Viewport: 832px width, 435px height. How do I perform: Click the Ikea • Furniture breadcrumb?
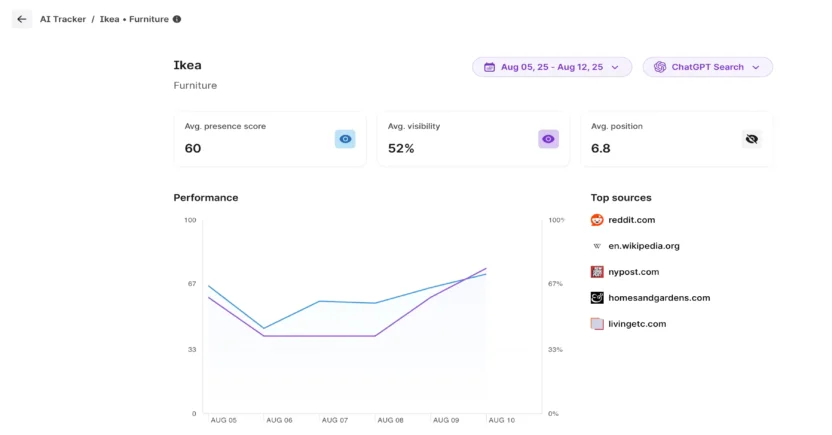point(134,19)
